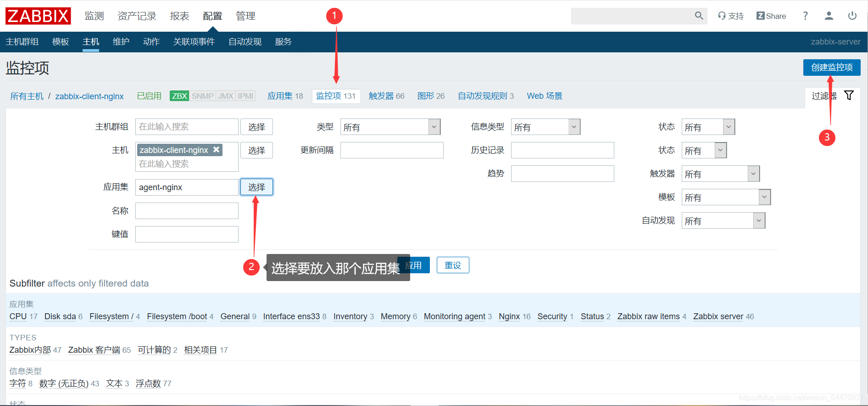Go to 模板 submenu
The image size is (868, 406).
61,42
